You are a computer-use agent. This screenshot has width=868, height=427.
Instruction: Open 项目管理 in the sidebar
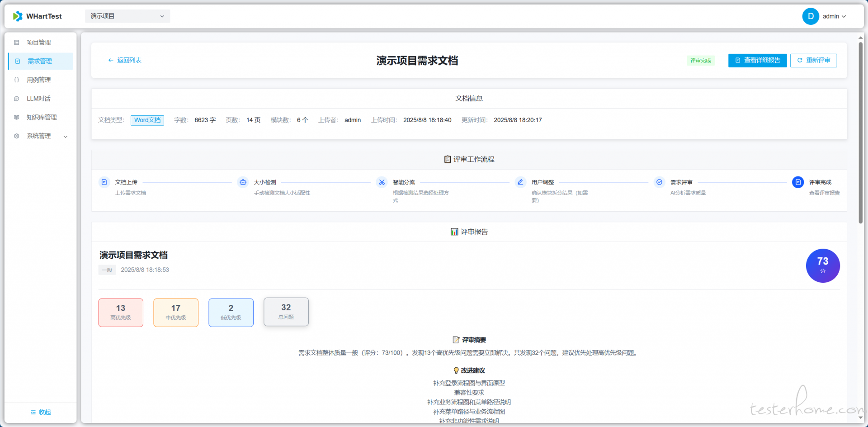[x=39, y=43]
